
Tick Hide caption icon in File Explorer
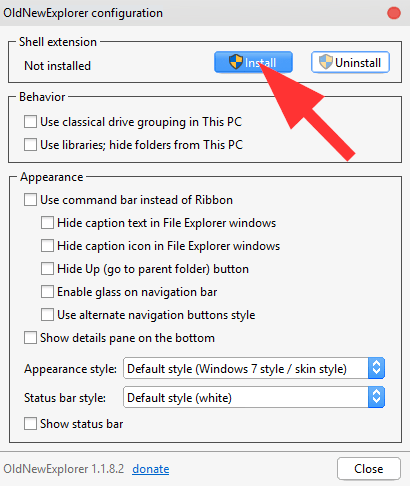[47, 246]
